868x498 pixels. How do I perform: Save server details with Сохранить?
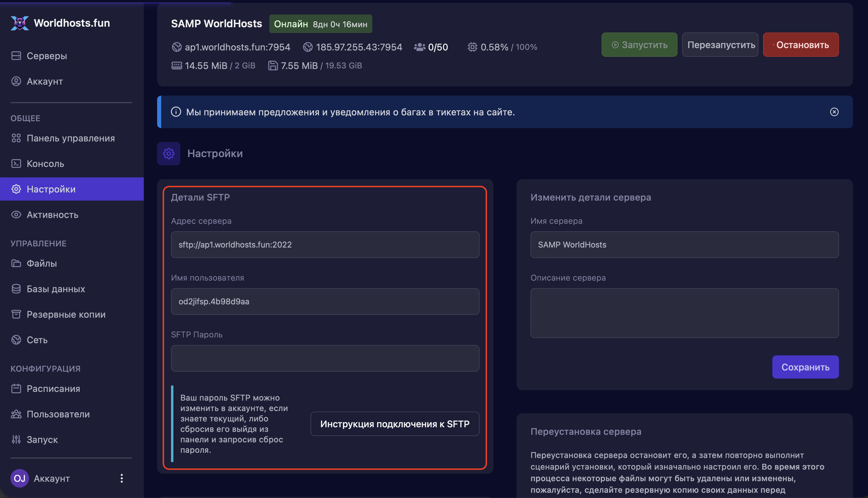coord(805,367)
